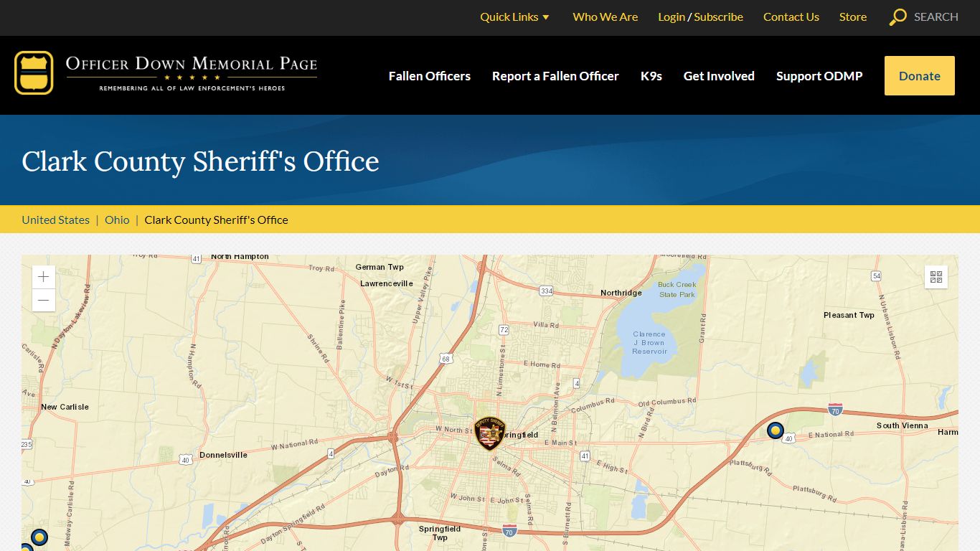Open the Support ODMP menu

pos(819,76)
